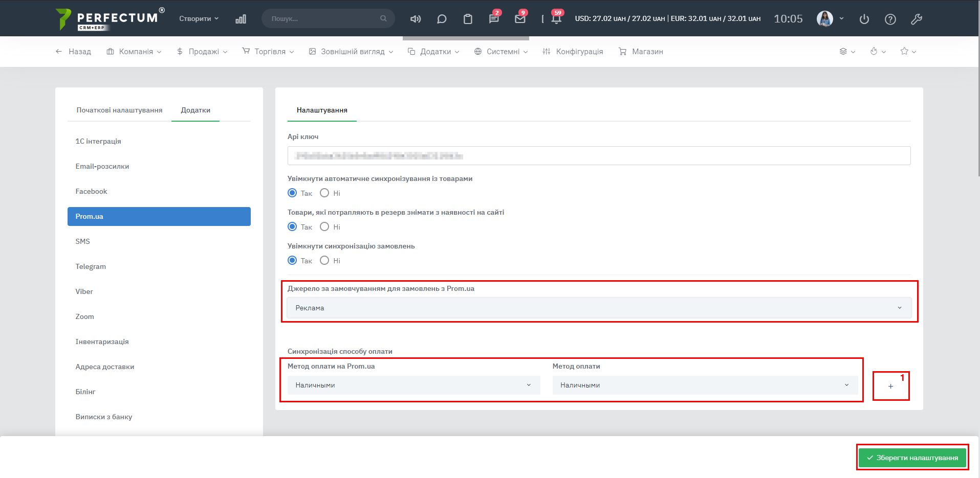
Task: Open notifications bell with 59 badge
Action: point(556,19)
